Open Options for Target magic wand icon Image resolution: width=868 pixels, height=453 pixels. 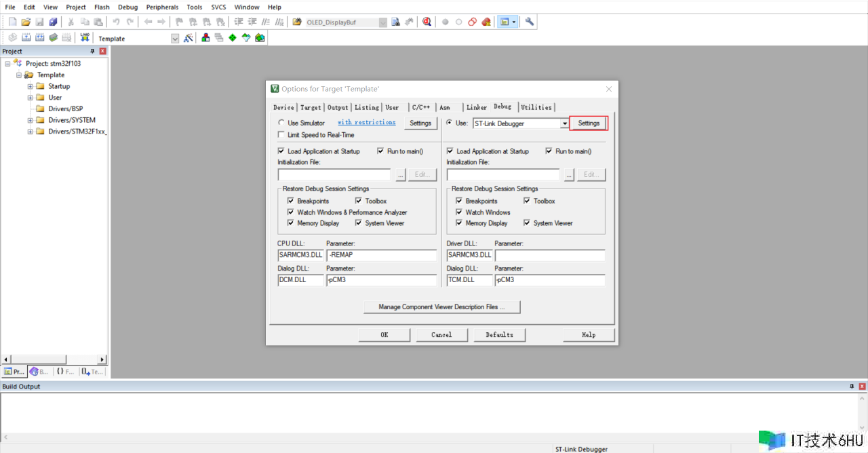point(189,38)
